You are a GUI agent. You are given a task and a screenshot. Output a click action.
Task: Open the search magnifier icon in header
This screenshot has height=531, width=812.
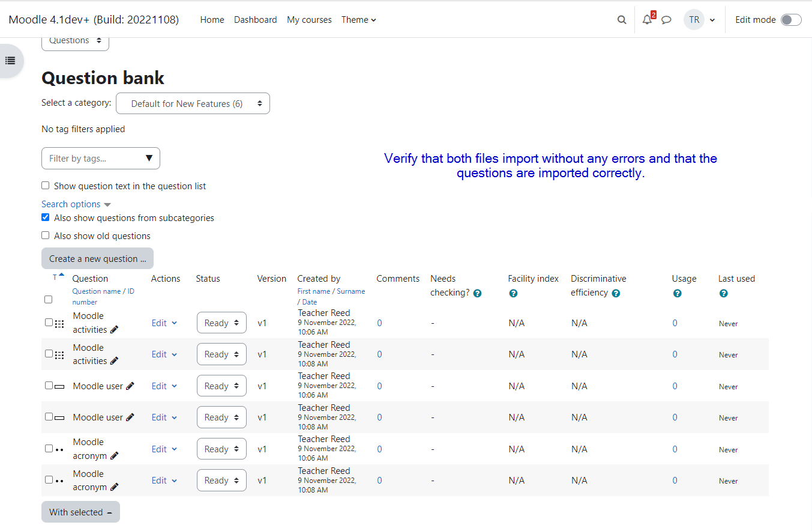[x=622, y=20]
